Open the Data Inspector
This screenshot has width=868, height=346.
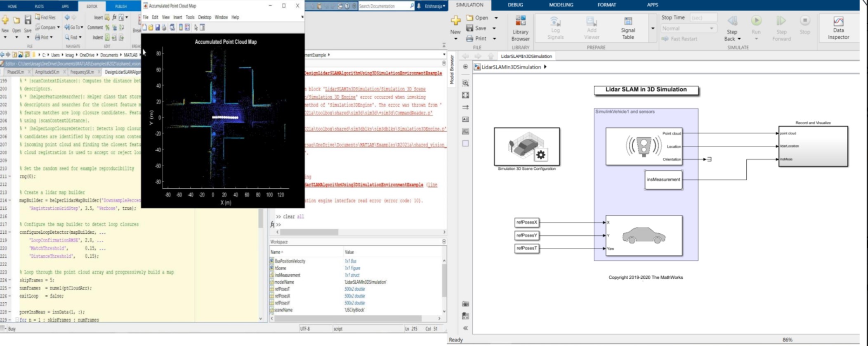tap(838, 28)
